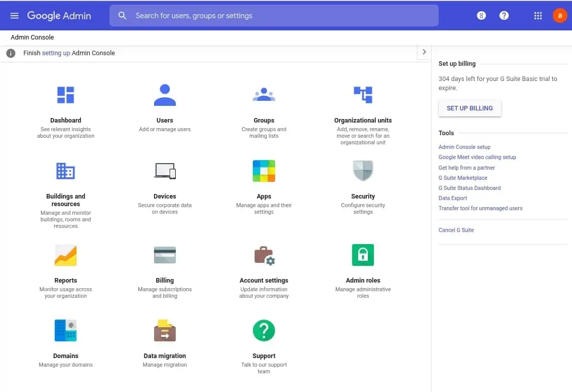
Task: Click 'Configure security settings' text
Action: click(363, 209)
